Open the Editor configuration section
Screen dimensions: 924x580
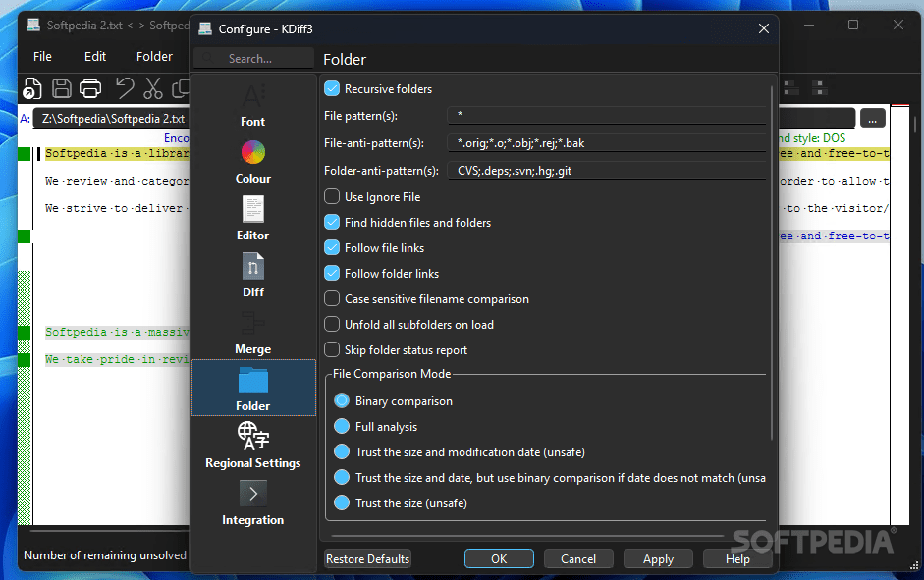[x=252, y=217]
